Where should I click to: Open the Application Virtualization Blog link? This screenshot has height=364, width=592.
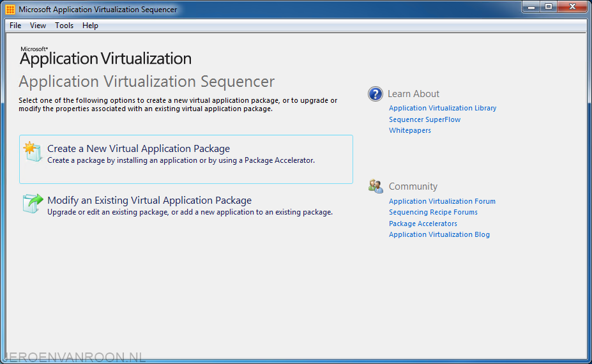(x=439, y=234)
